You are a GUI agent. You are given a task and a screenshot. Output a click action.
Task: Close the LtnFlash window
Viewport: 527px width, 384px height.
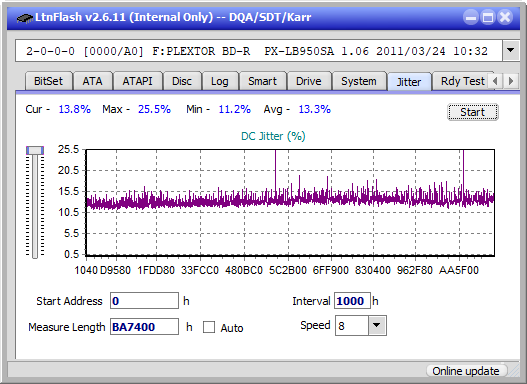(505, 17)
